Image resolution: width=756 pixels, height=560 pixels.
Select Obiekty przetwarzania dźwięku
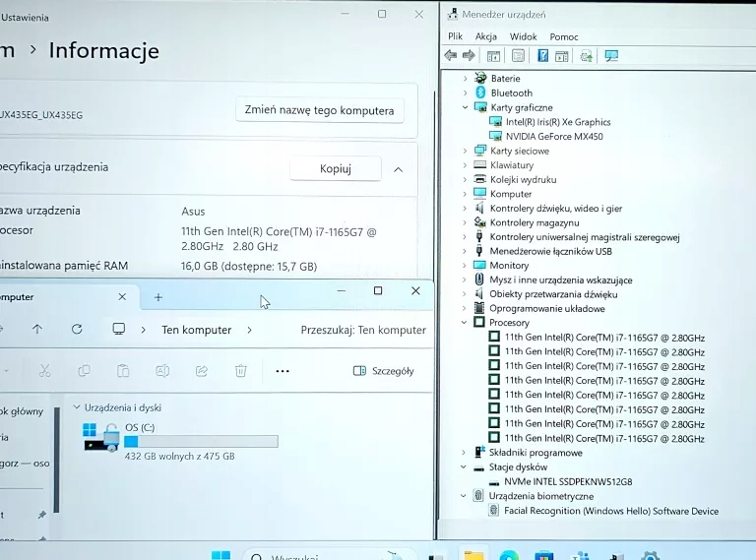[553, 294]
